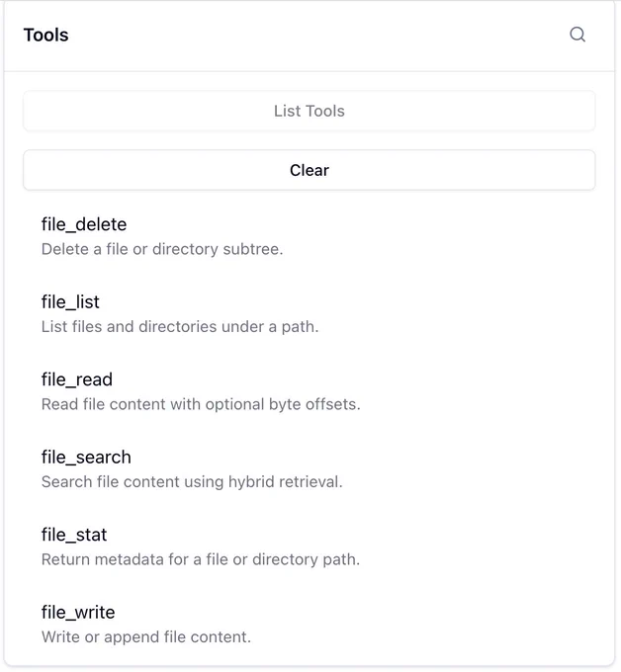621x672 pixels.
Task: Clear the listed tools
Action: pos(310,170)
